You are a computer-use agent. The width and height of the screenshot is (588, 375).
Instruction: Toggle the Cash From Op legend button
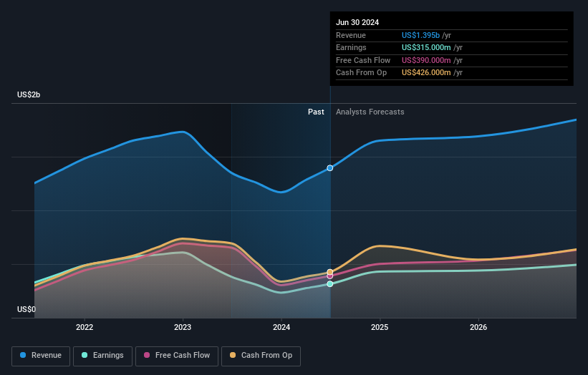click(261, 356)
